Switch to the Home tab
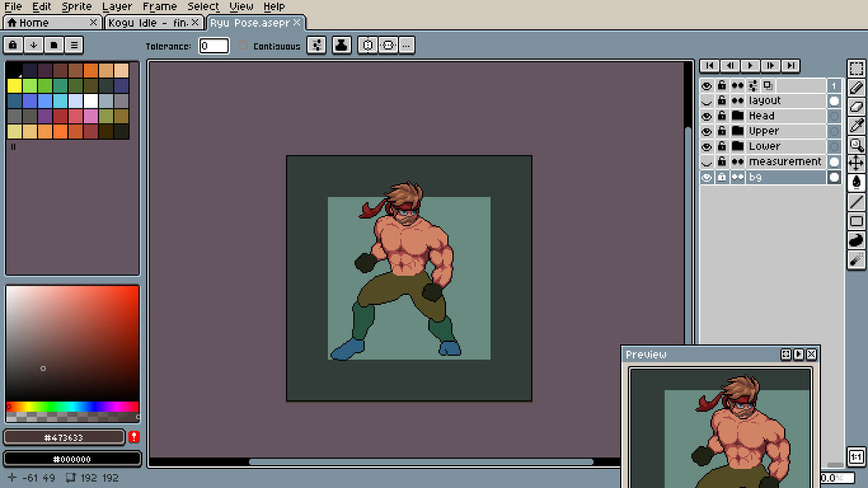The height and width of the screenshot is (488, 868). (51, 22)
